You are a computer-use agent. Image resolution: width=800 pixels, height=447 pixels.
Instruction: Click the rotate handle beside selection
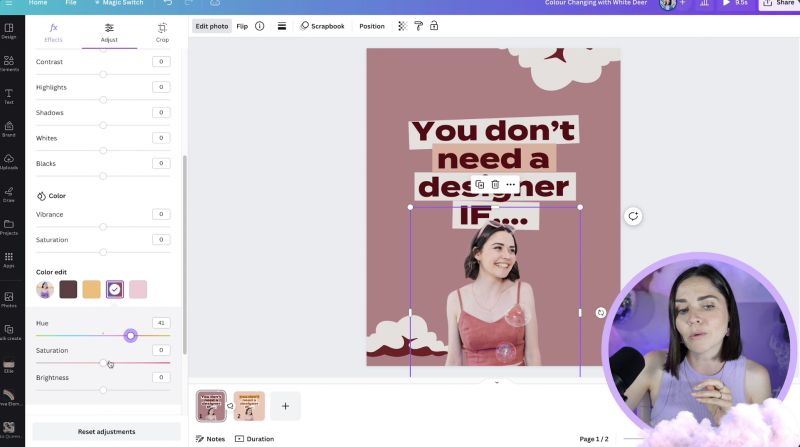(x=601, y=312)
